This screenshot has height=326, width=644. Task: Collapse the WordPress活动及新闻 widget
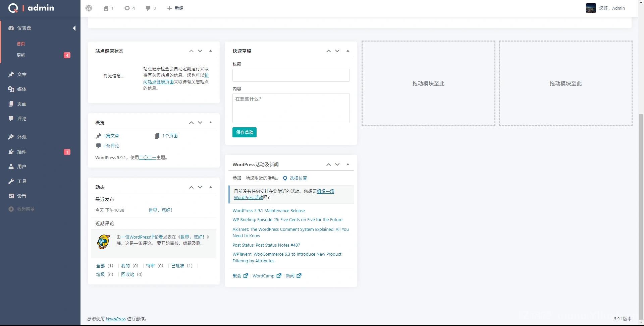[348, 164]
